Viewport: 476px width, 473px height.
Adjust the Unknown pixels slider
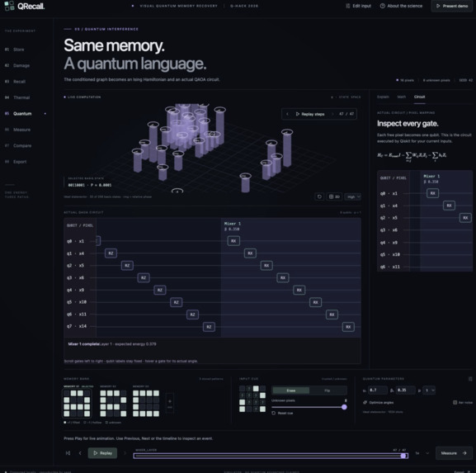(309, 407)
